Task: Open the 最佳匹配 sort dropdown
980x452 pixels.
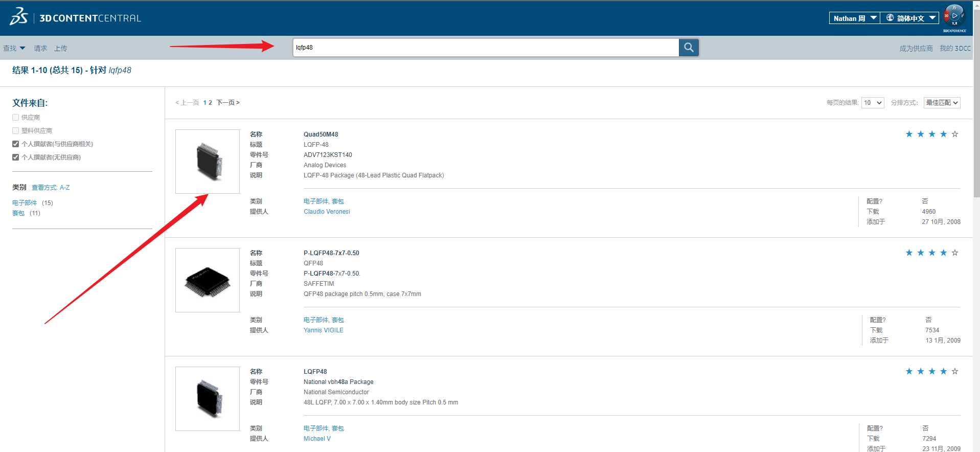Action: point(942,103)
